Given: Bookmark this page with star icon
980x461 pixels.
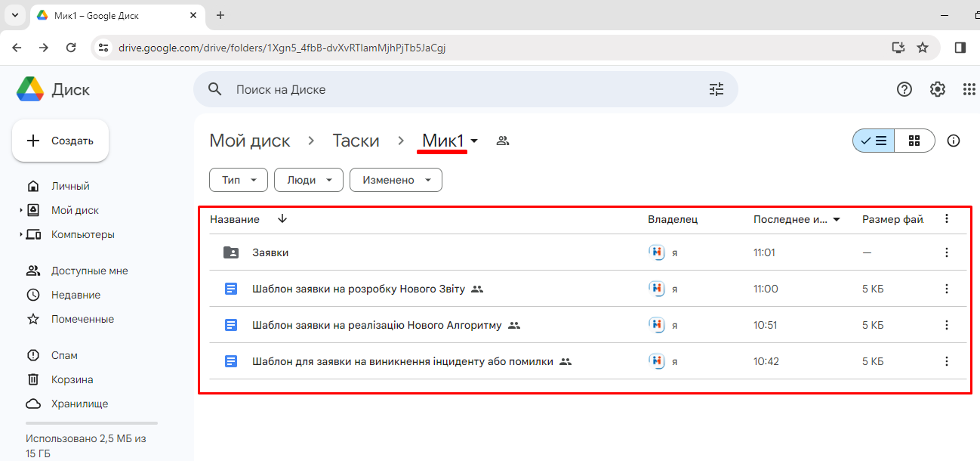Looking at the screenshot, I should point(922,48).
